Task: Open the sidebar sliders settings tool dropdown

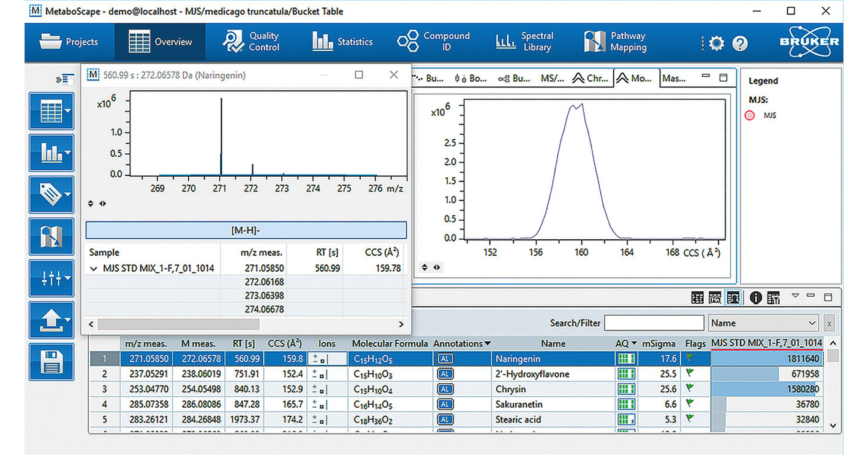Action: [51, 278]
